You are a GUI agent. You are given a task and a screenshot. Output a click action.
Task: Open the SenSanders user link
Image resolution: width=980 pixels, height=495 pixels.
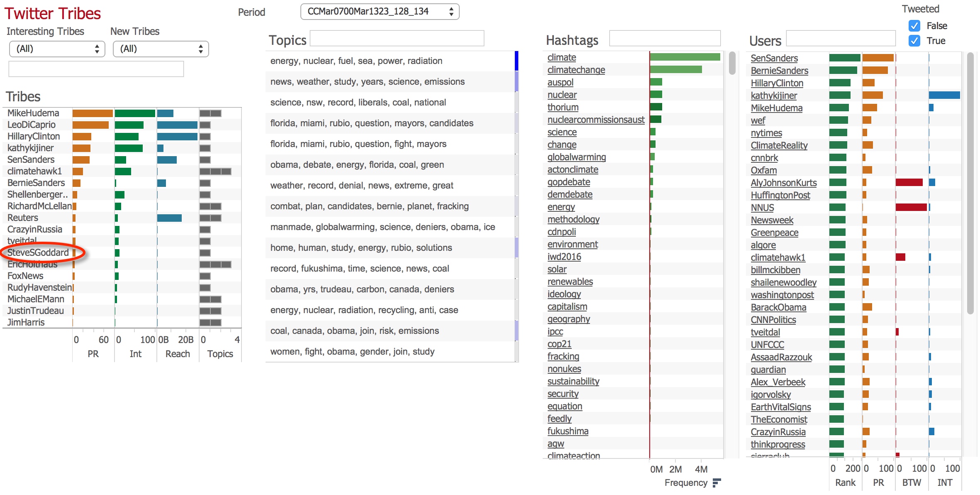pyautogui.click(x=774, y=58)
